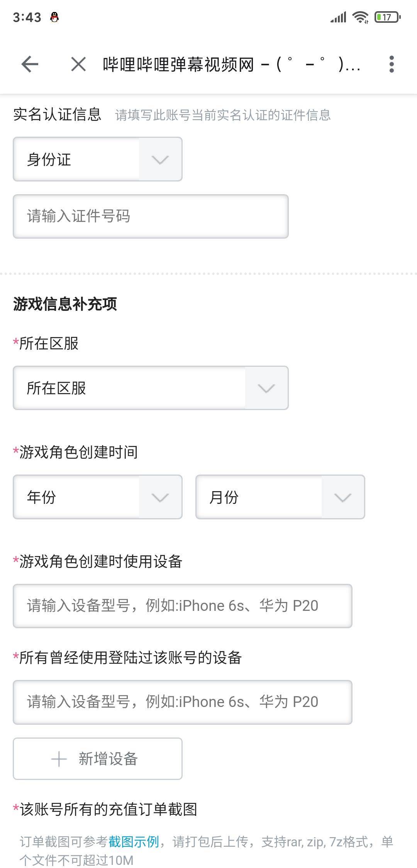
Task: Focus the device input under 所有曾经使用登陆过该账号的设备
Action: tap(183, 702)
